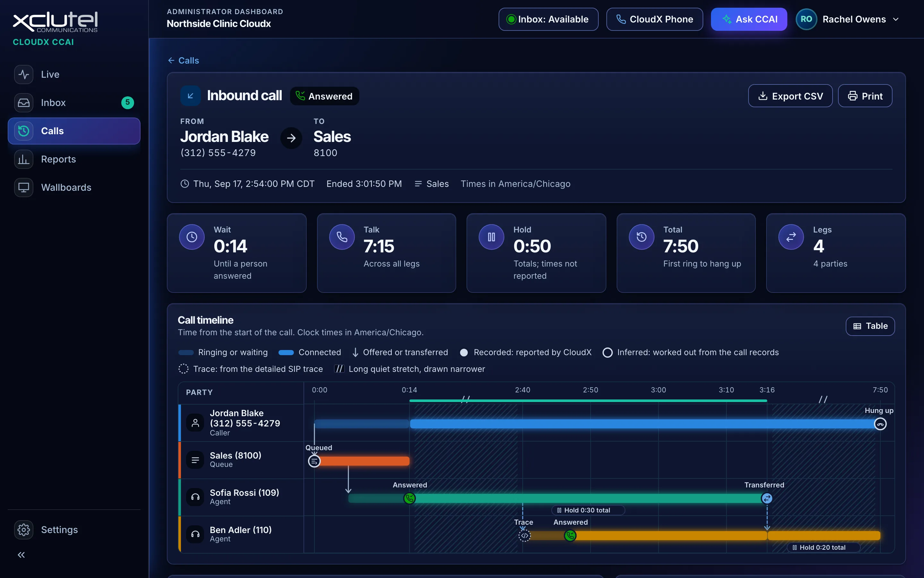Switch timeline to Table view
The image size is (924, 578).
point(870,326)
